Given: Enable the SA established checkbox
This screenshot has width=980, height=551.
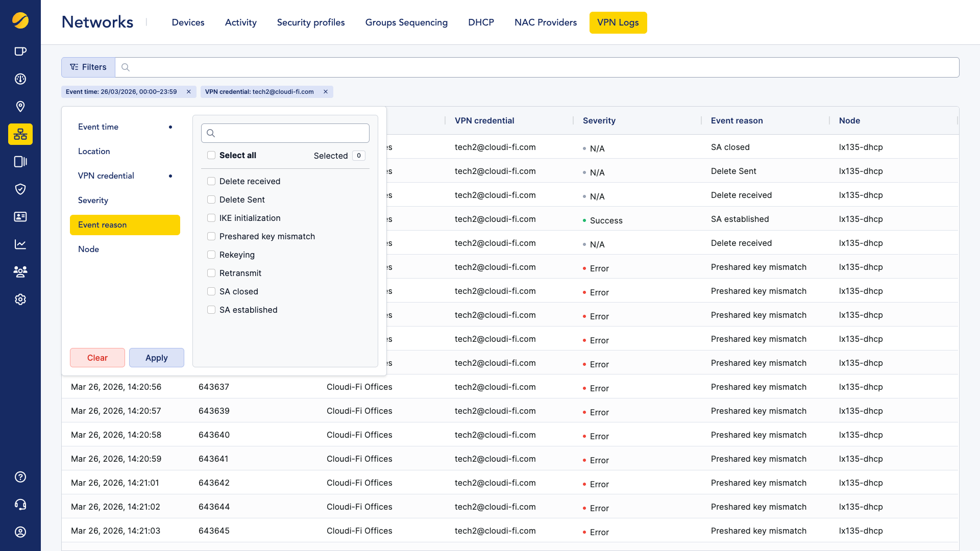Looking at the screenshot, I should [211, 310].
